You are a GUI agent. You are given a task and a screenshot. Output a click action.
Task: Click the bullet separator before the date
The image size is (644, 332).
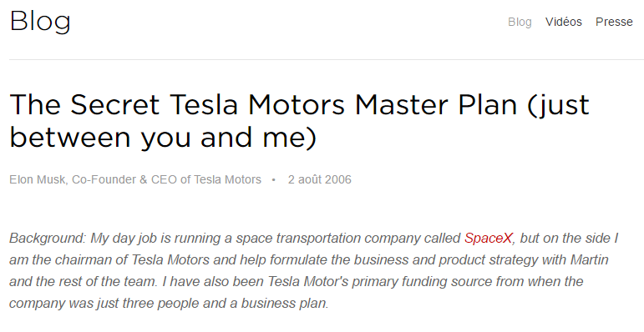pyautogui.click(x=273, y=179)
